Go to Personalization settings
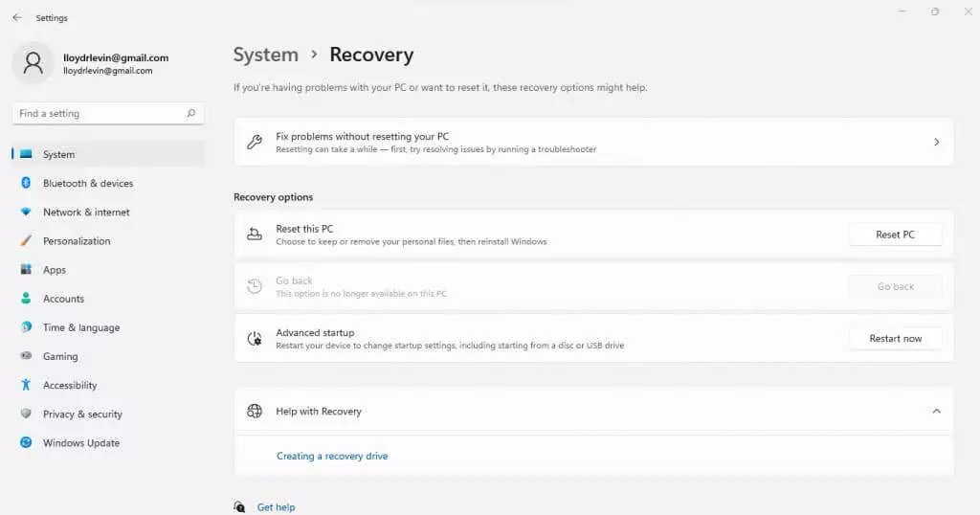The height and width of the screenshot is (515, 980). click(x=108, y=240)
